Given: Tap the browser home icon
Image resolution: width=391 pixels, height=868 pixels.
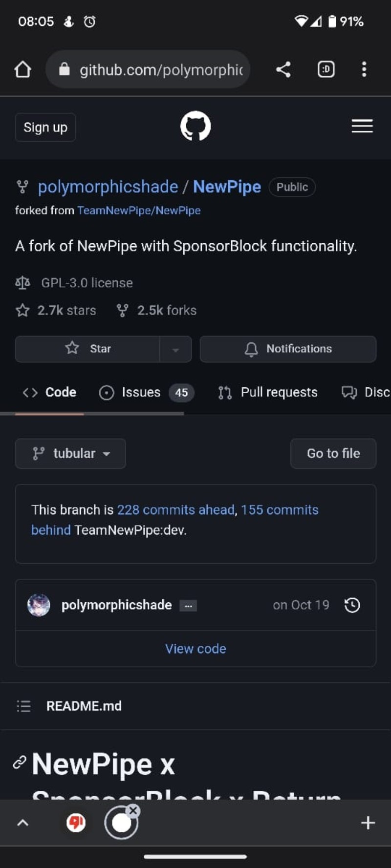Looking at the screenshot, I should pyautogui.click(x=23, y=69).
